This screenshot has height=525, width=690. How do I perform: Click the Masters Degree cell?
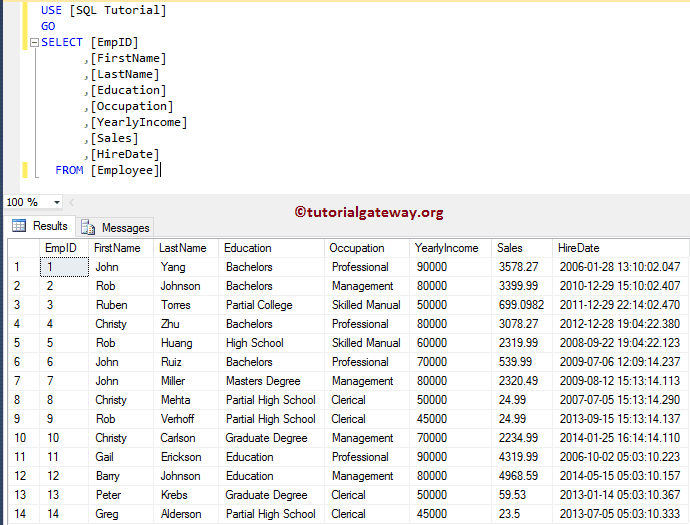point(272,381)
